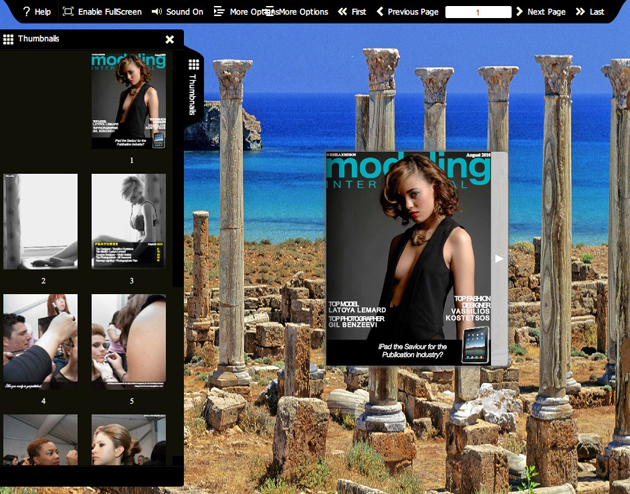
Task: Open thumbnail of page 5
Action: click(x=129, y=341)
